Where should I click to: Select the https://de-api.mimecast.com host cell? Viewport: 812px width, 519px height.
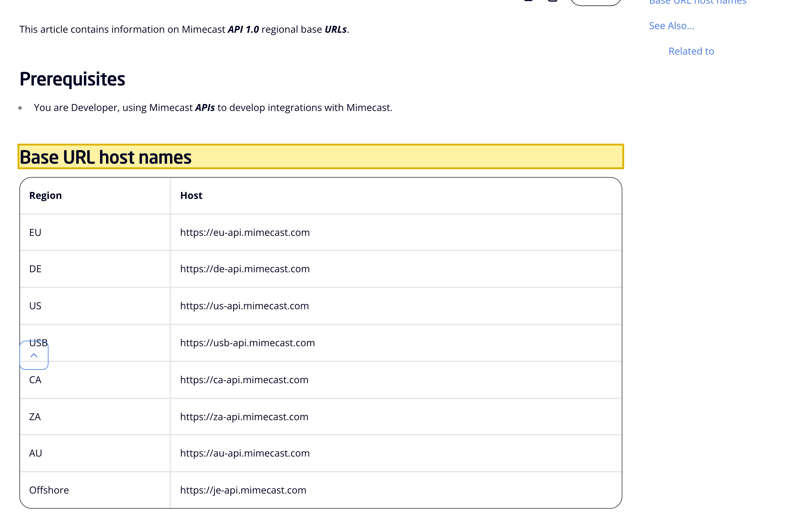(396, 269)
